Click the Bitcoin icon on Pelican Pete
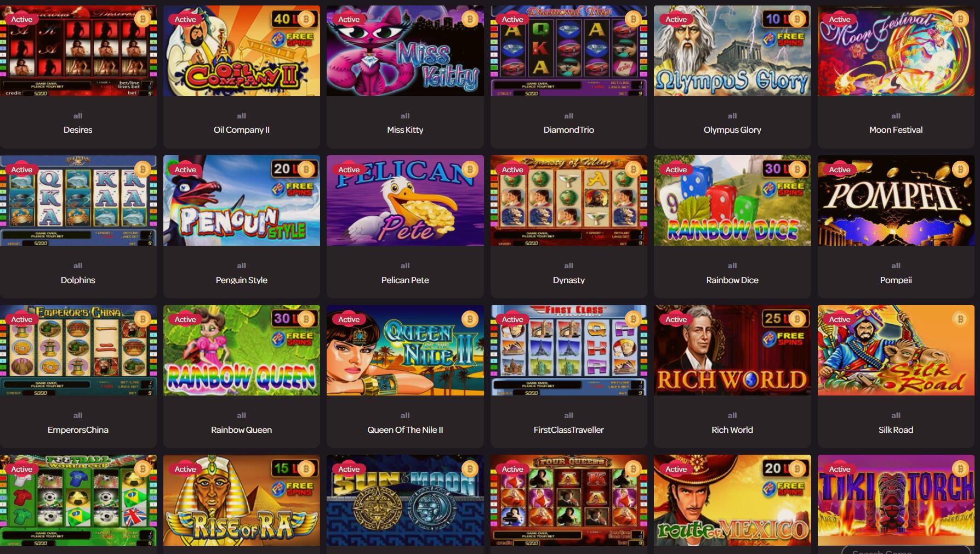The height and width of the screenshot is (554, 980). [470, 169]
